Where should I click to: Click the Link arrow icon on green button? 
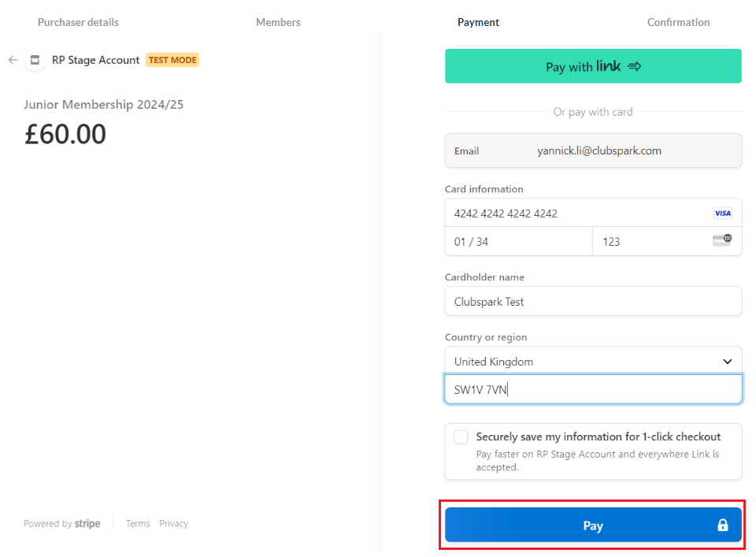click(x=634, y=67)
